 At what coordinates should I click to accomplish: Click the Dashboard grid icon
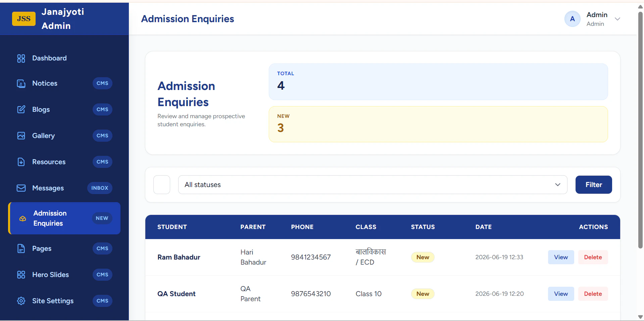[x=21, y=58]
